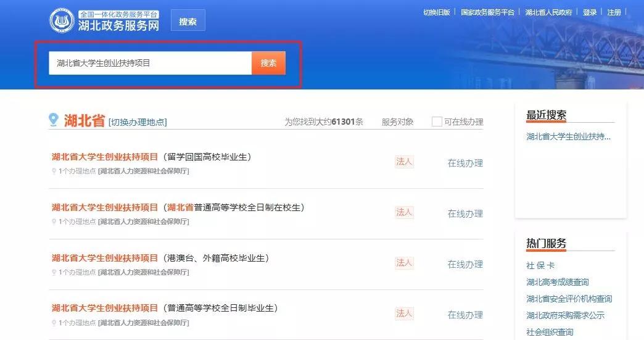Tick the 可在线办理 checkbox

coord(437,122)
